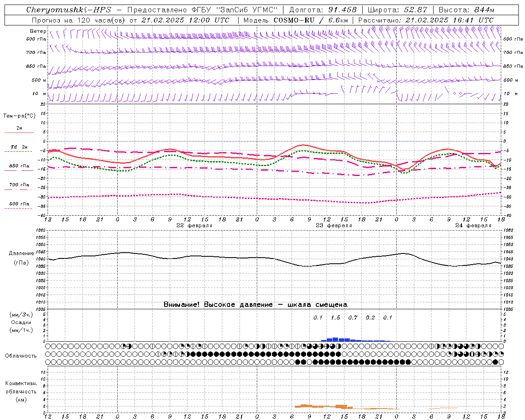Click the dotted 500 гПа temperature legend line

point(18,208)
